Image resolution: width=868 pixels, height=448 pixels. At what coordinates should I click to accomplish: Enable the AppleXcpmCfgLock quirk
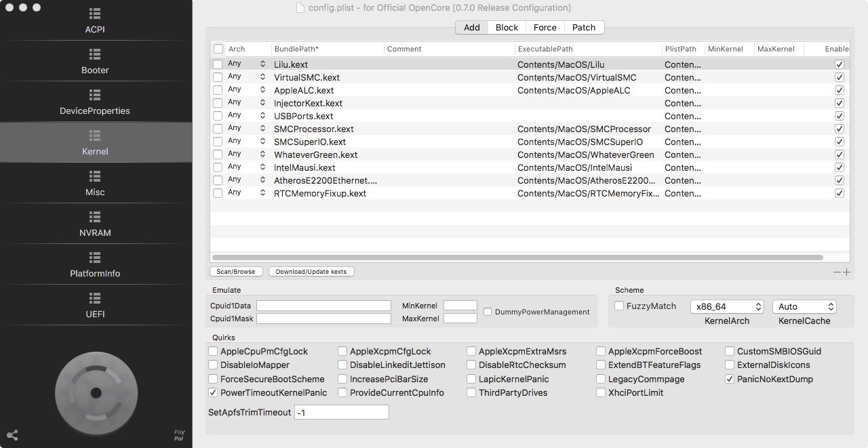coord(342,351)
